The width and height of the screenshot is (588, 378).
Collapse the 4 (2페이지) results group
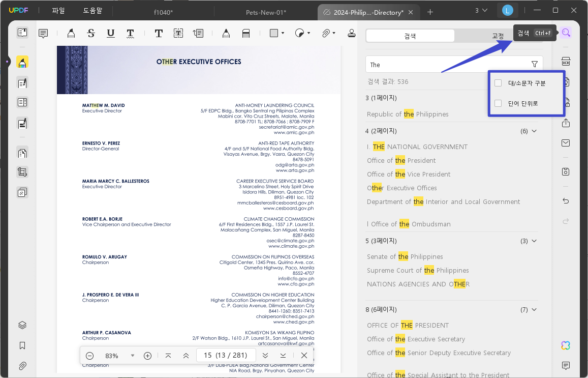point(534,131)
